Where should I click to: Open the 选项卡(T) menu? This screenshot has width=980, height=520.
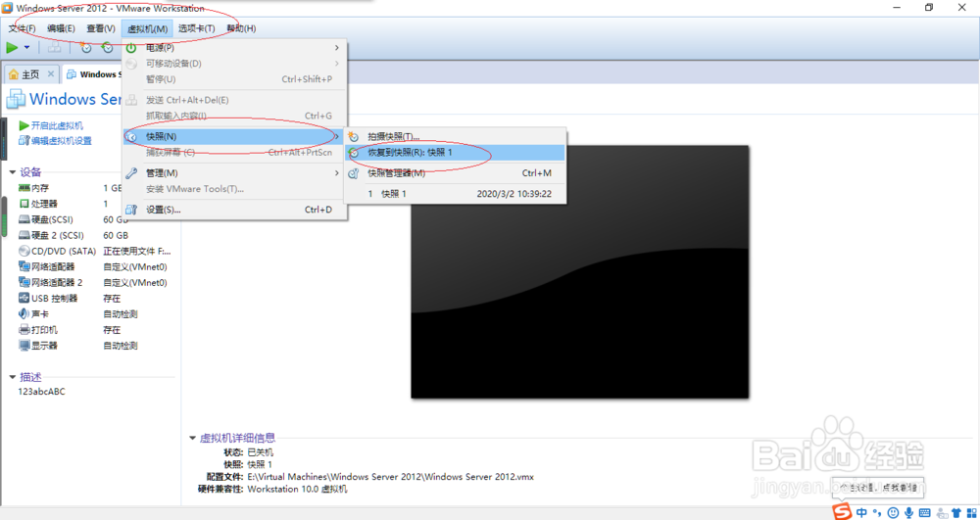click(196, 28)
